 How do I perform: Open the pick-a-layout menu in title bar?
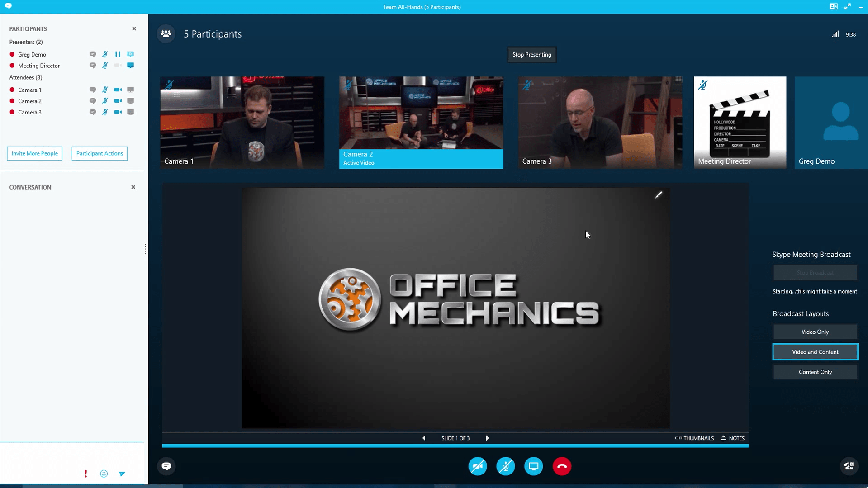834,6
